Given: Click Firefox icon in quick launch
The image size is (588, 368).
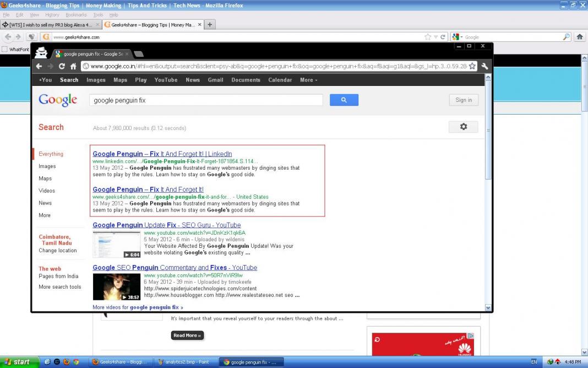Looking at the screenshot, I should click(67, 362).
